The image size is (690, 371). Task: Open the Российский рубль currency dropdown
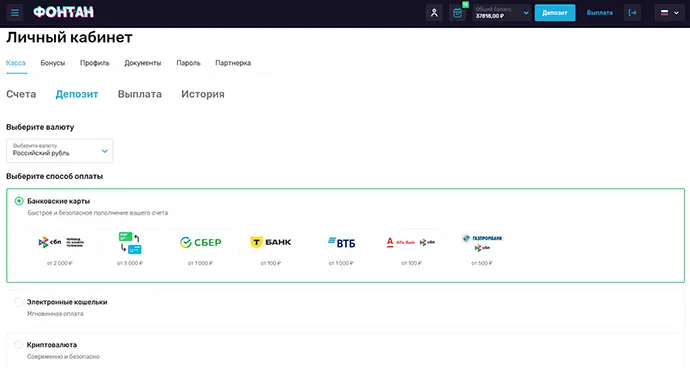coord(59,151)
